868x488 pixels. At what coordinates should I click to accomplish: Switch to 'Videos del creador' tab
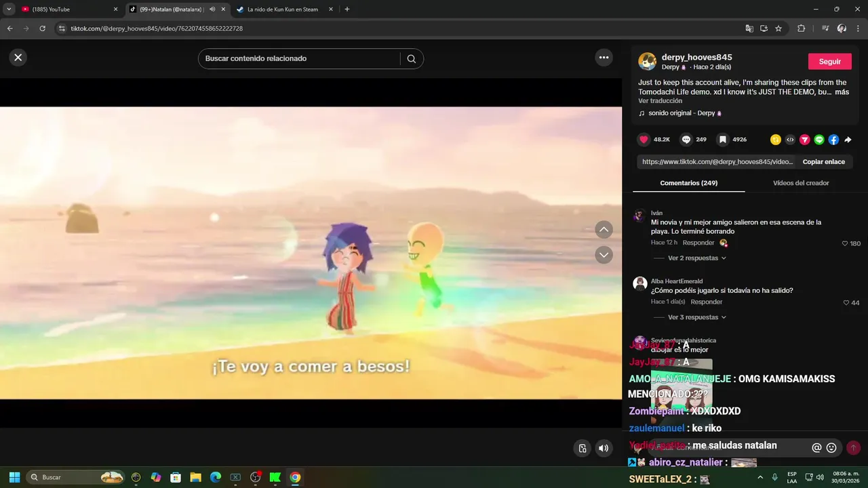tap(801, 183)
